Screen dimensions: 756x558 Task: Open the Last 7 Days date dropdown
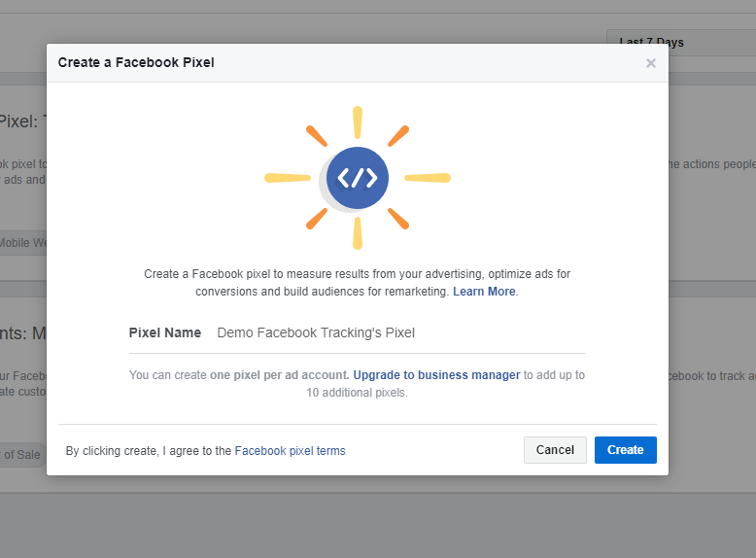(681, 43)
